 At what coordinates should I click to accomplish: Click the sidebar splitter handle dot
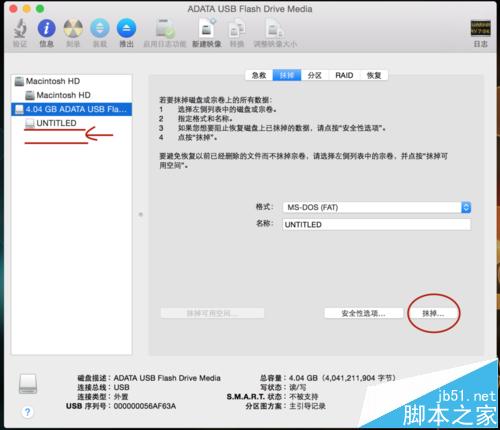[x=141, y=214]
